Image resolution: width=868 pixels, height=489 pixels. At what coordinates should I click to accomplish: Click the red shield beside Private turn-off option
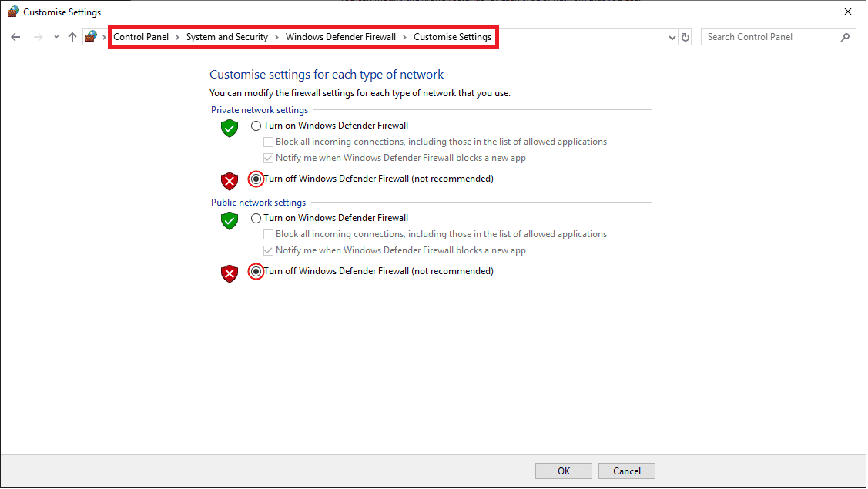point(229,180)
